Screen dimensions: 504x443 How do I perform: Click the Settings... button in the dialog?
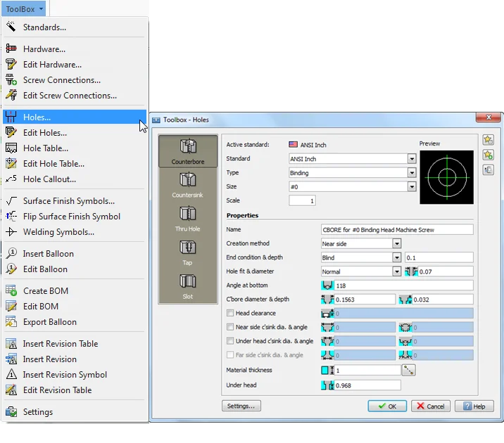(241, 406)
